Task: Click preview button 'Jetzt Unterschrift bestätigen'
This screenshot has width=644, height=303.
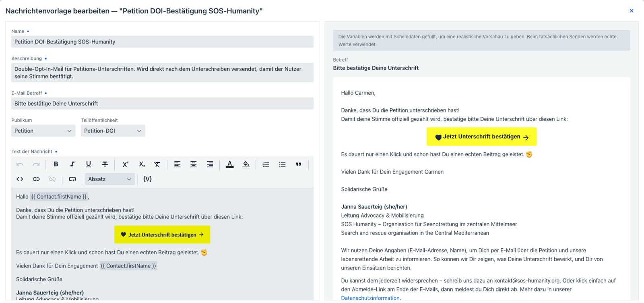Action: (x=481, y=137)
